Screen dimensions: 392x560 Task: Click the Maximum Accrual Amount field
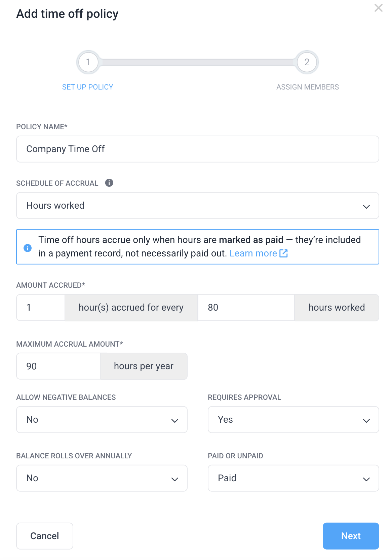click(58, 366)
